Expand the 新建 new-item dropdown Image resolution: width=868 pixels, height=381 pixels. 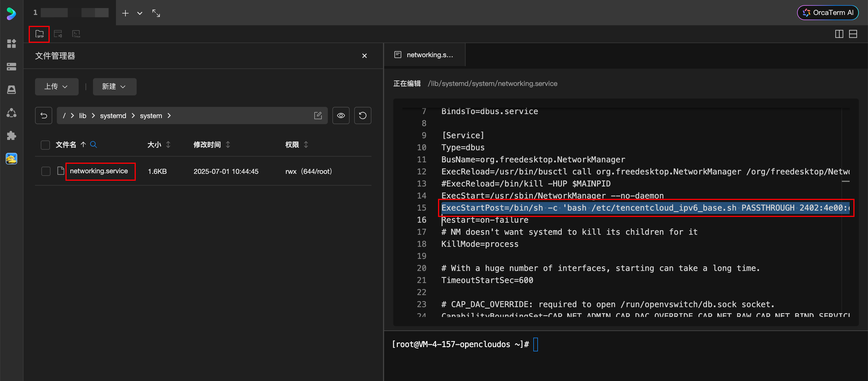coord(114,87)
